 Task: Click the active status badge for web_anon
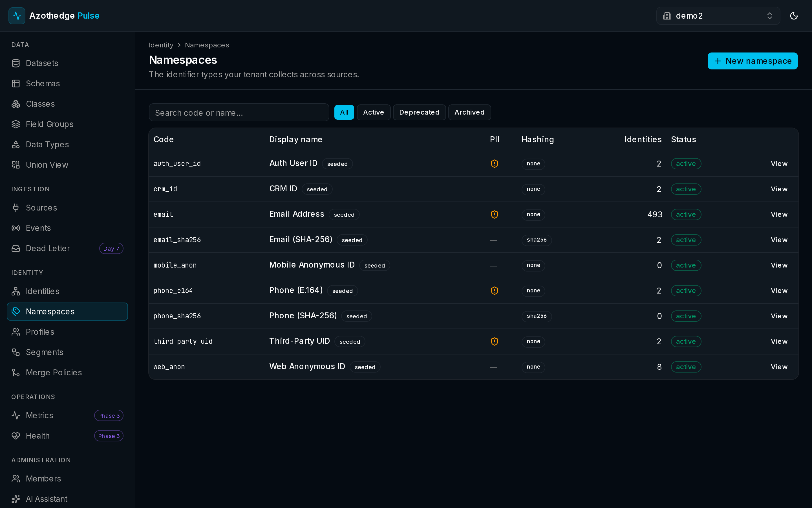(x=686, y=367)
